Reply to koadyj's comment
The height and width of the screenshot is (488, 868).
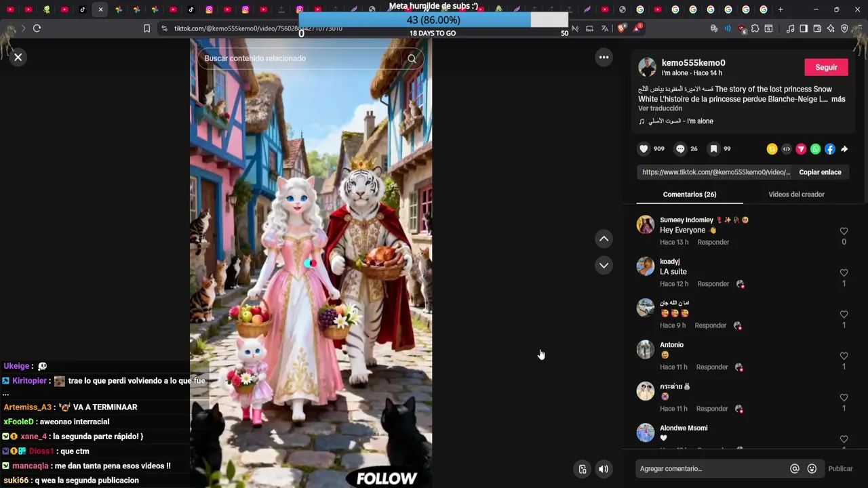tap(713, 284)
